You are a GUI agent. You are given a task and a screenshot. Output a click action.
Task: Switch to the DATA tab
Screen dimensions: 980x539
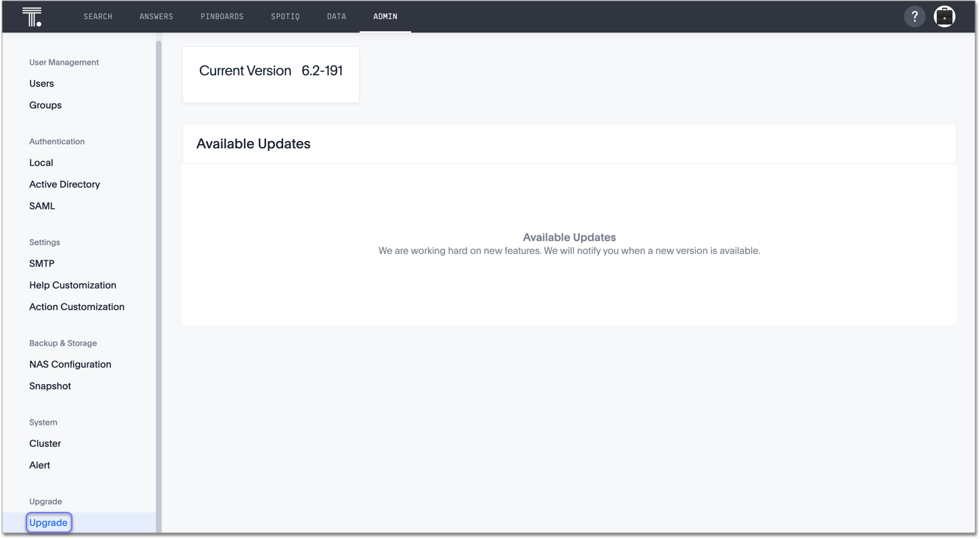click(336, 16)
